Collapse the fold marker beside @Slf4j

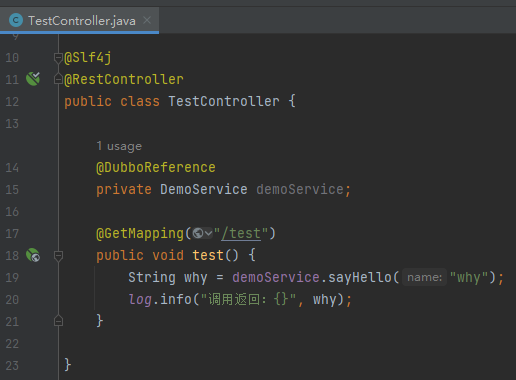tap(58, 58)
